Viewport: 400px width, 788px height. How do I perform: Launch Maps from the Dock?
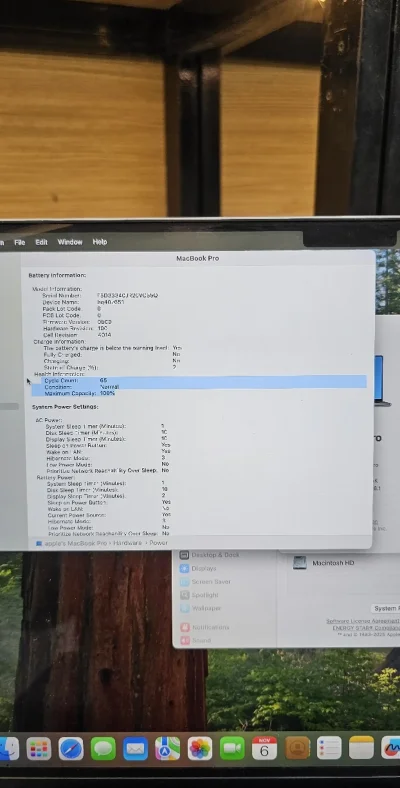pyautogui.click(x=167, y=749)
